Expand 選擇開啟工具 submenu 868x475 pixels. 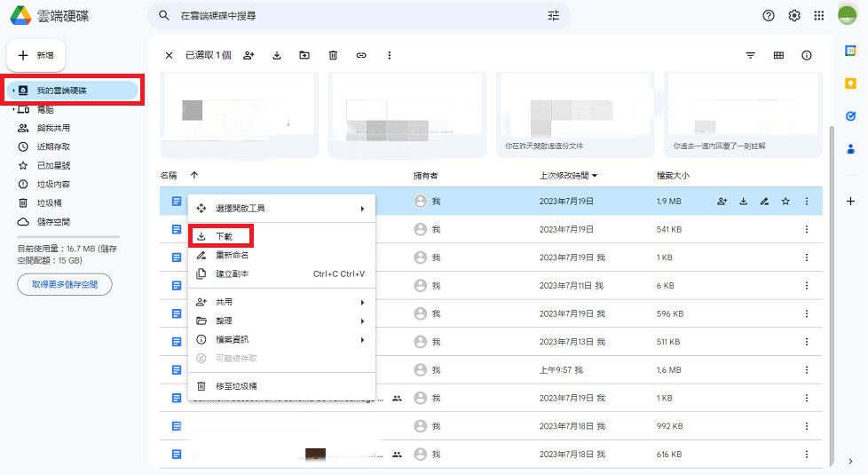281,209
